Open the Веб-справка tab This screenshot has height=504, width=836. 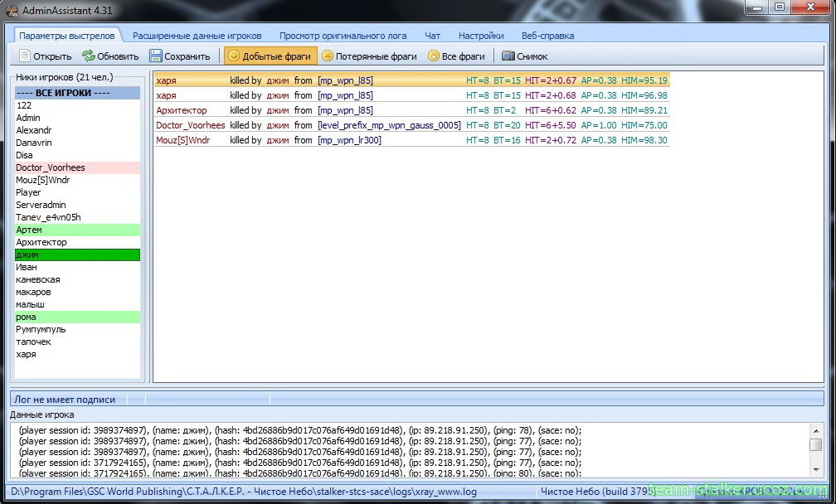(547, 36)
